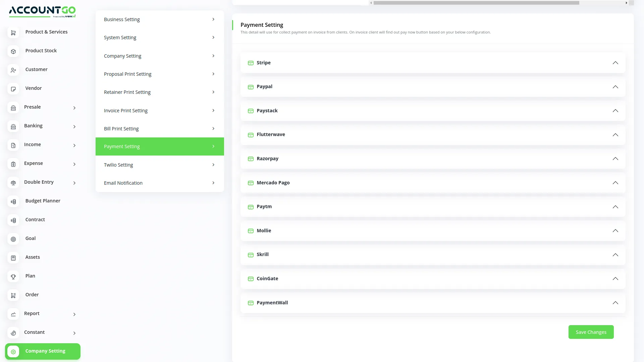Expand the Report sidebar submenu

(x=74, y=314)
